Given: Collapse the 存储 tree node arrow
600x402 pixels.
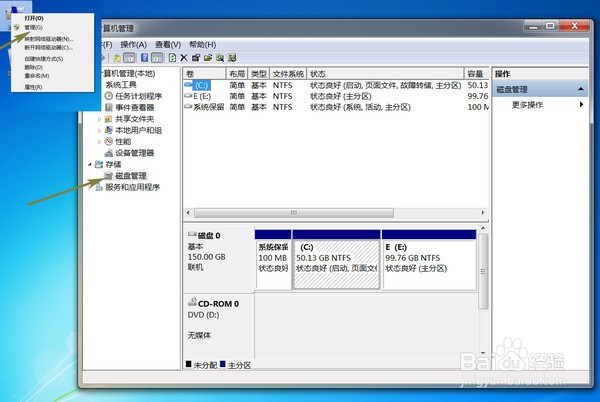Looking at the screenshot, I should [90, 164].
